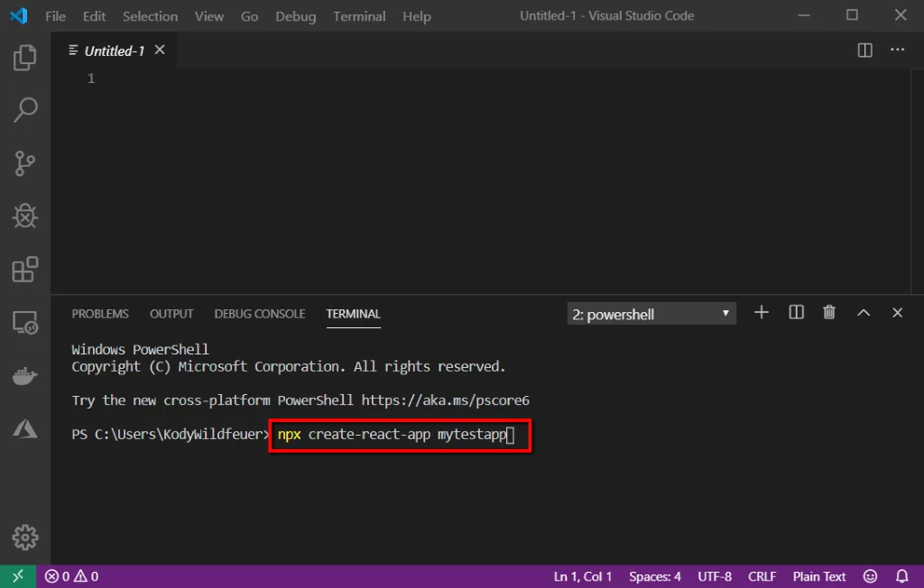Switch to the DEBUG CONSOLE tab
Viewport: 924px width, 588px height.
point(260,314)
